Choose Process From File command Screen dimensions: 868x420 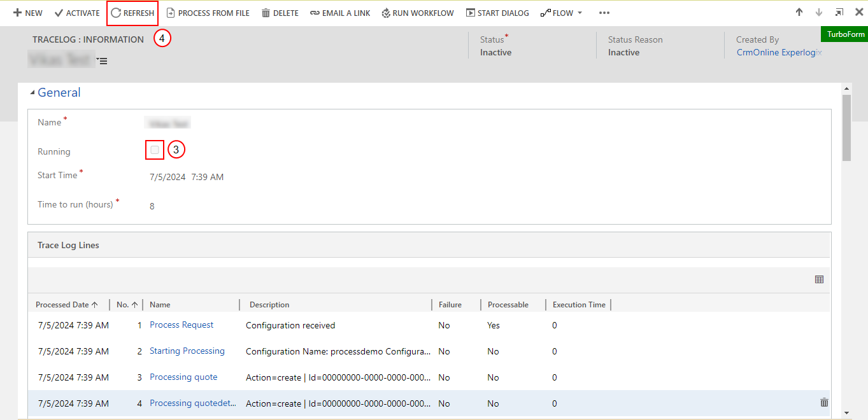point(208,13)
